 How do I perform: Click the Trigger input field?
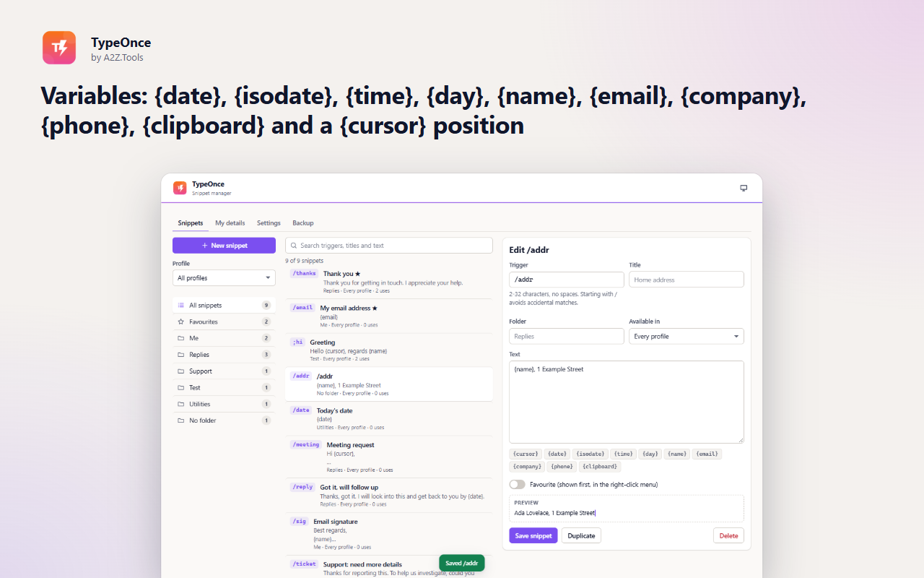click(x=567, y=280)
